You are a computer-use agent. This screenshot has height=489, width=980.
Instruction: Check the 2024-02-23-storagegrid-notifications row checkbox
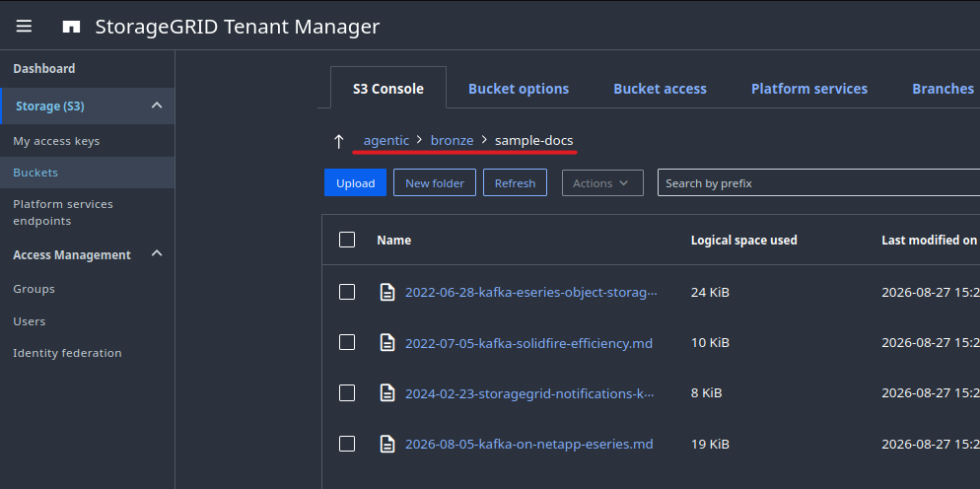point(347,392)
